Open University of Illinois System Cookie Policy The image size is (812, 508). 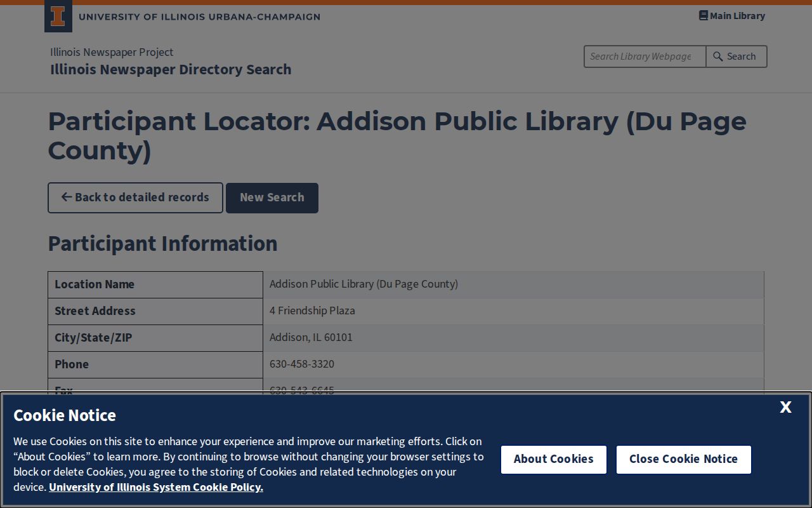[156, 487]
